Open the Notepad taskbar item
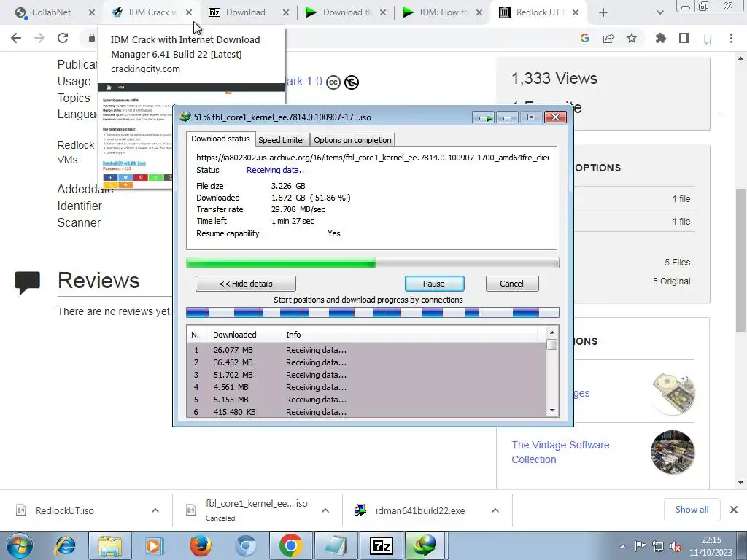The height and width of the screenshot is (560, 747). click(x=336, y=546)
